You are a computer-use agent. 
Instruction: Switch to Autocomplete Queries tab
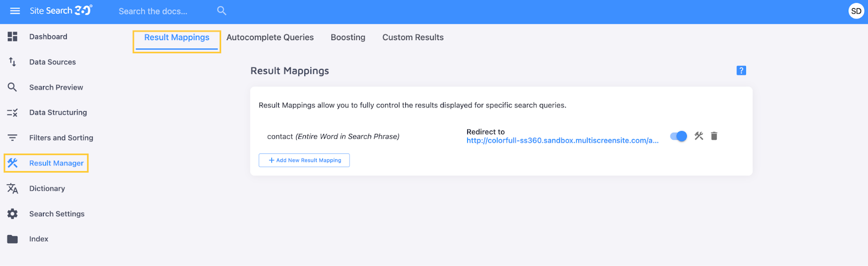pos(270,37)
